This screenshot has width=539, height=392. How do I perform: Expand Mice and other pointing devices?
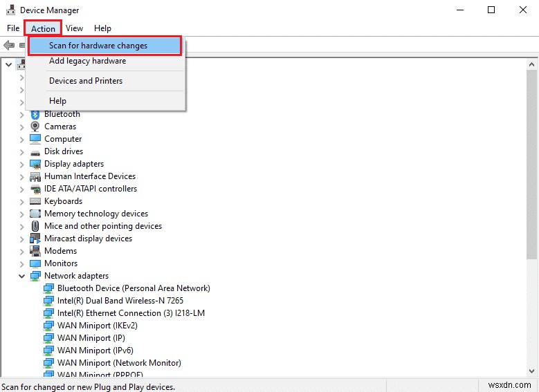21,227
